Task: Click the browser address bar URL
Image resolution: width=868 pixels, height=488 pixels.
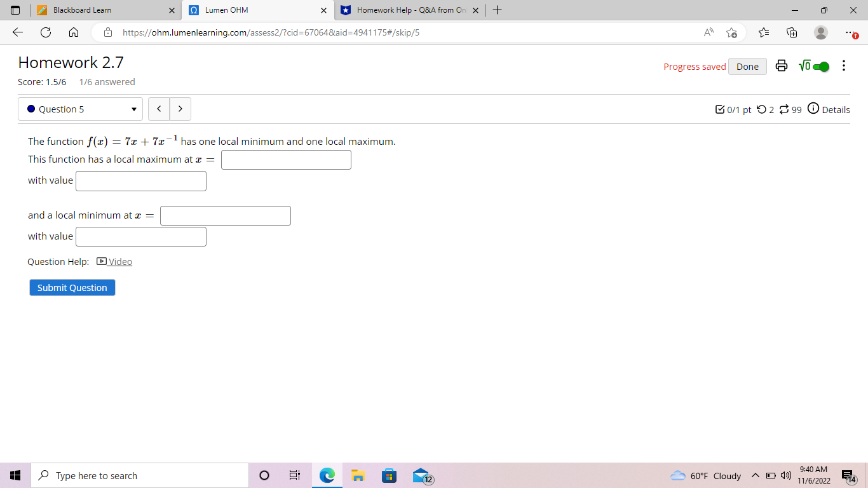Action: (x=271, y=32)
